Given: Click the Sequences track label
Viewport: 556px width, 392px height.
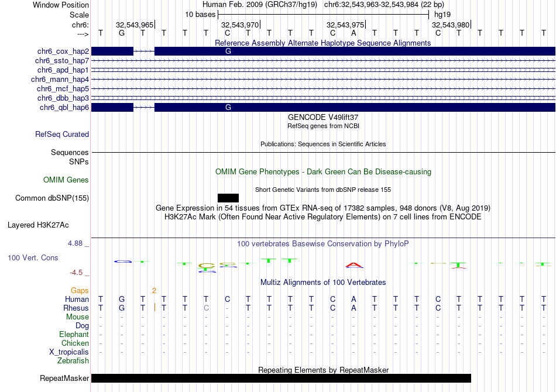Looking at the screenshot, I should coord(70,152).
